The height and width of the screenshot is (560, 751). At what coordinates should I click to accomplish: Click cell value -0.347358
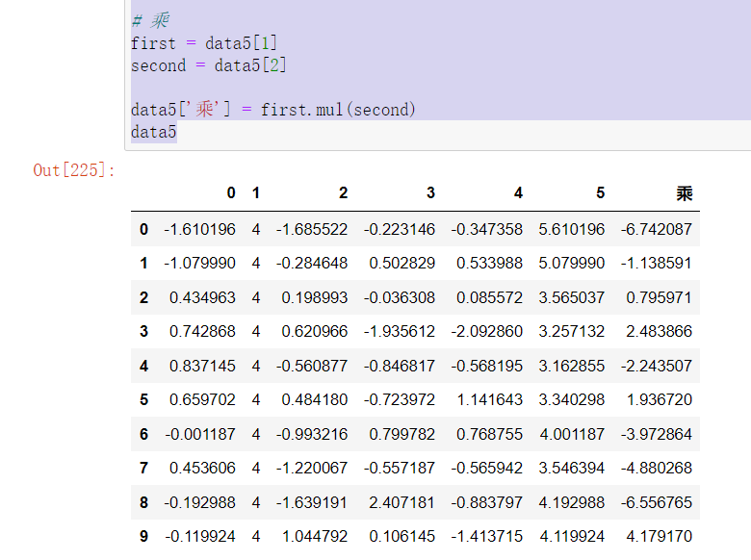(x=486, y=229)
